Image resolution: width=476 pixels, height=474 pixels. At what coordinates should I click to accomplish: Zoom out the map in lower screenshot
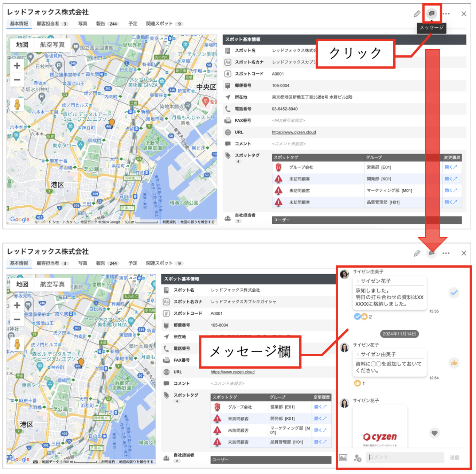click(17, 319)
